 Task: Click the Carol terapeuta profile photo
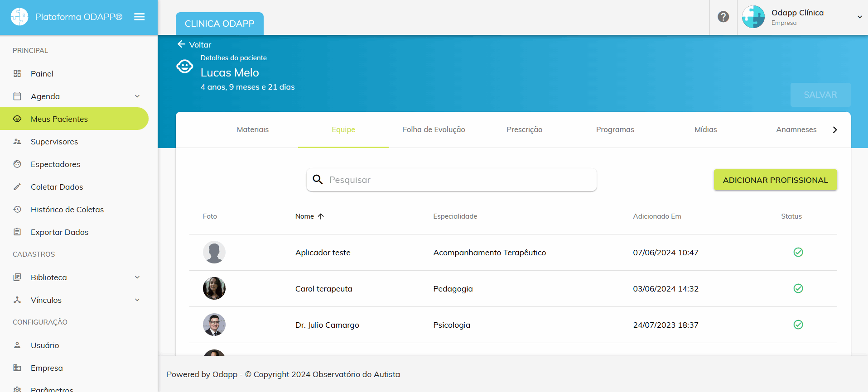click(214, 288)
